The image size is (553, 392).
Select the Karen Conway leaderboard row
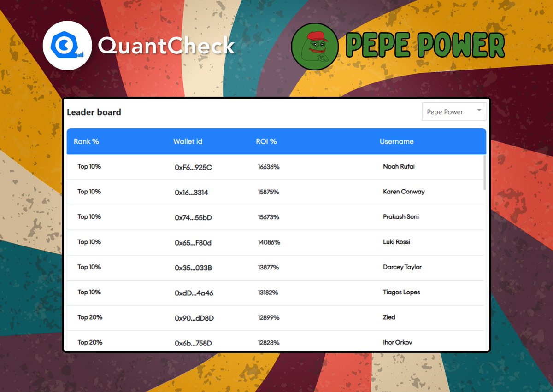point(276,192)
